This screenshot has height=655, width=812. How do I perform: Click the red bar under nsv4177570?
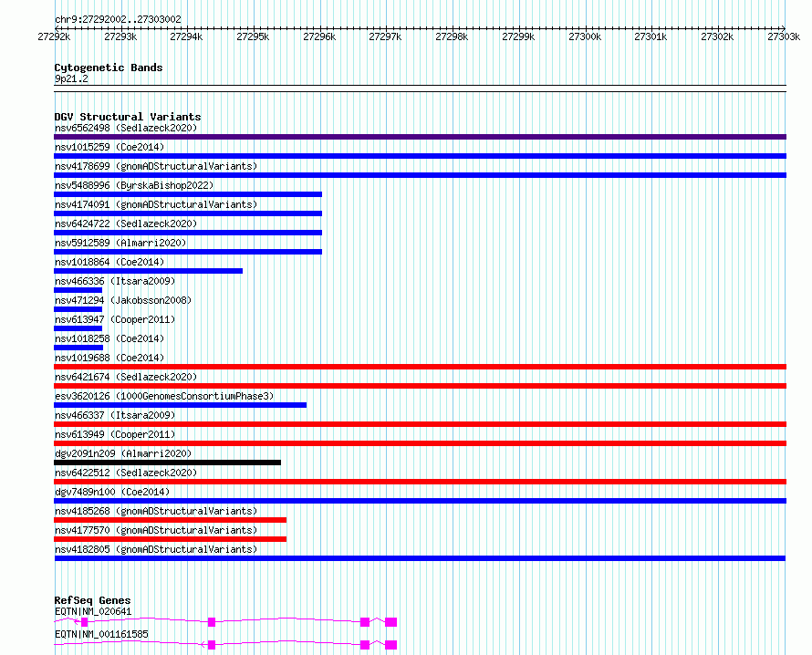170,539
